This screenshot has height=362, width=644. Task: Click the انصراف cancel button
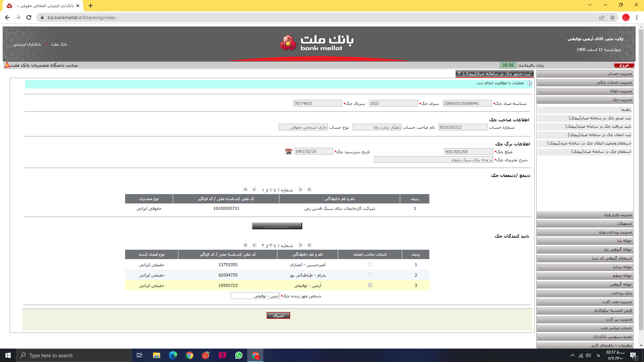pos(278,316)
